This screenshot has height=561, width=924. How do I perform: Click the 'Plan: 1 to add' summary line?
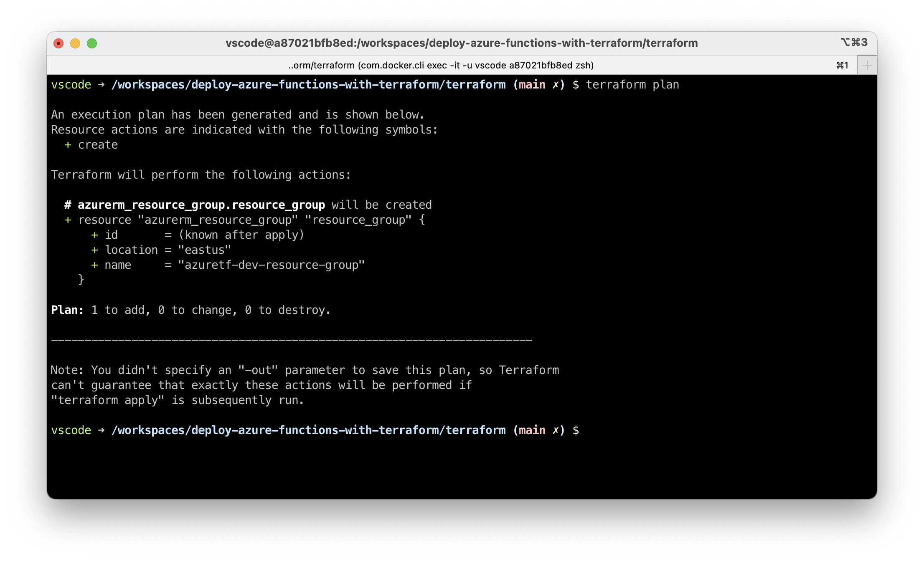[x=191, y=310]
